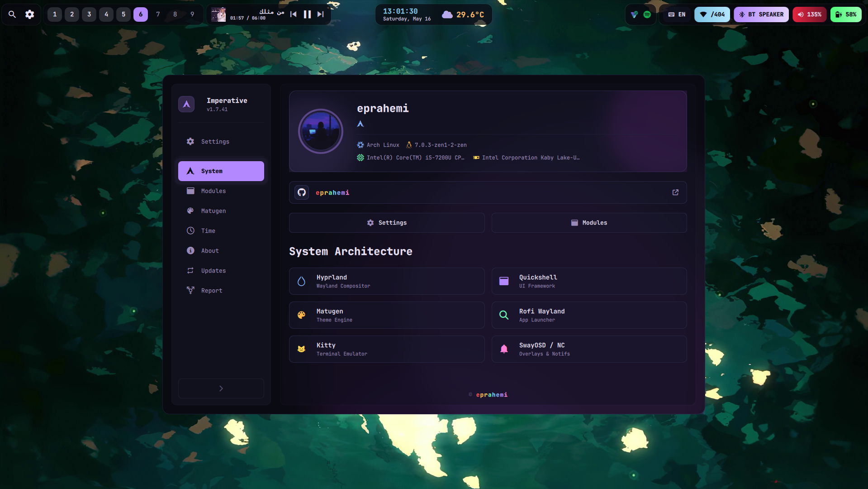Click the Imperative version v1.7.41 text

point(217,110)
